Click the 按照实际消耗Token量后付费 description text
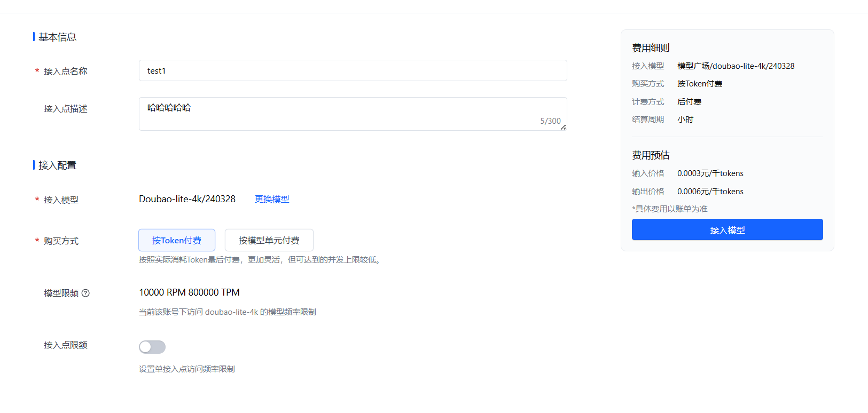The width and height of the screenshot is (868, 413). tap(261, 260)
